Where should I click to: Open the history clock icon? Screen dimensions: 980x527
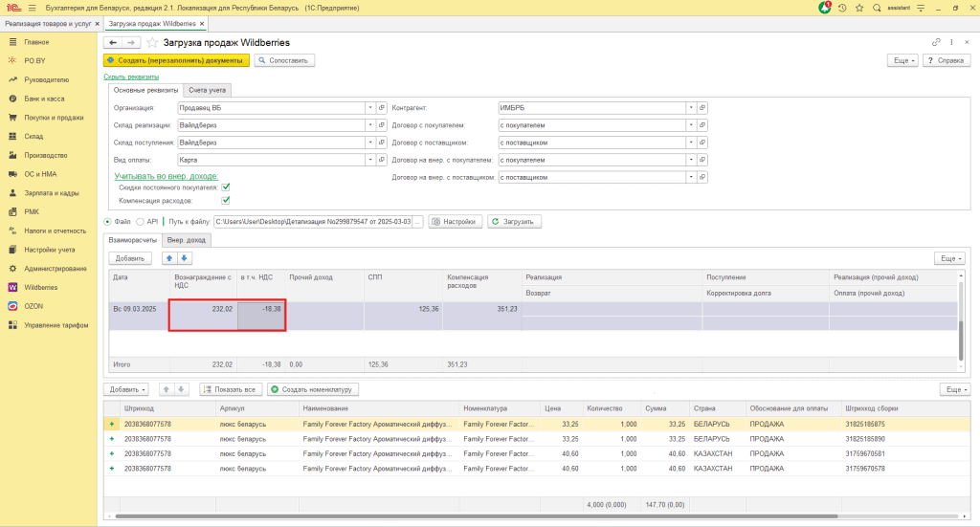(x=842, y=8)
